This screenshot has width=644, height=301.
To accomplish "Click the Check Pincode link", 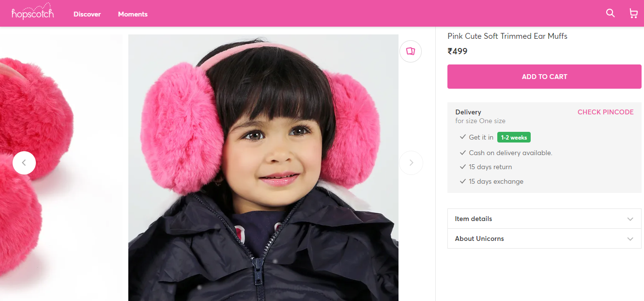I will (x=605, y=112).
